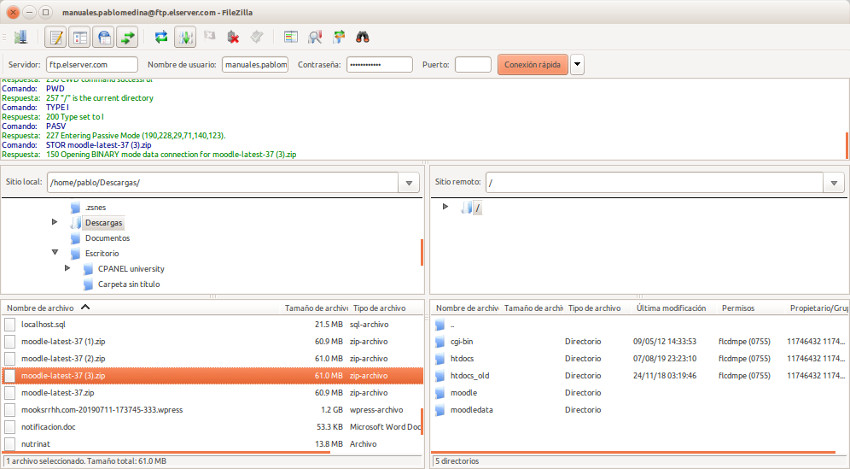Click the greyed reconnect icon

257,37
